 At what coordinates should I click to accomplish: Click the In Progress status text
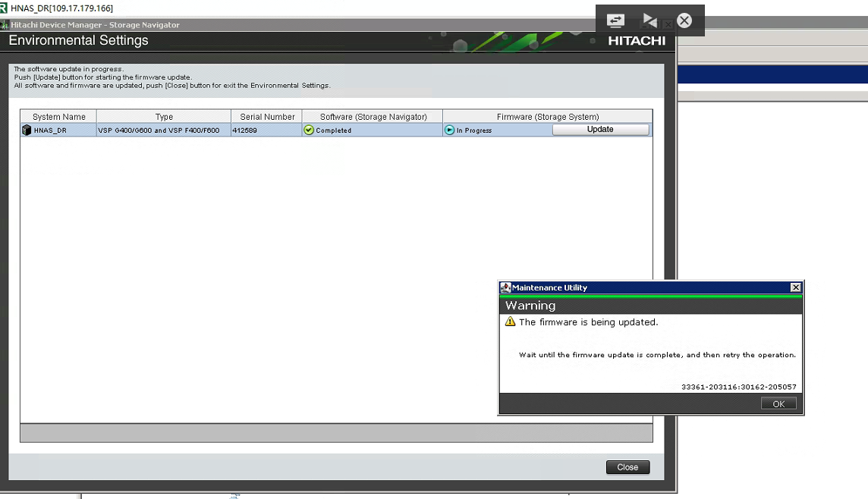pos(474,130)
